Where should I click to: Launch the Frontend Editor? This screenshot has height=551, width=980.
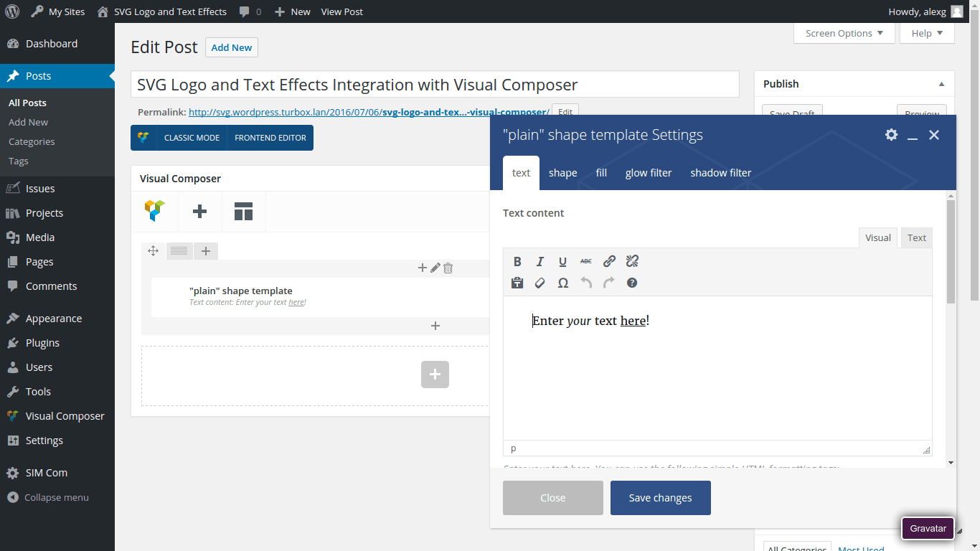[270, 138]
